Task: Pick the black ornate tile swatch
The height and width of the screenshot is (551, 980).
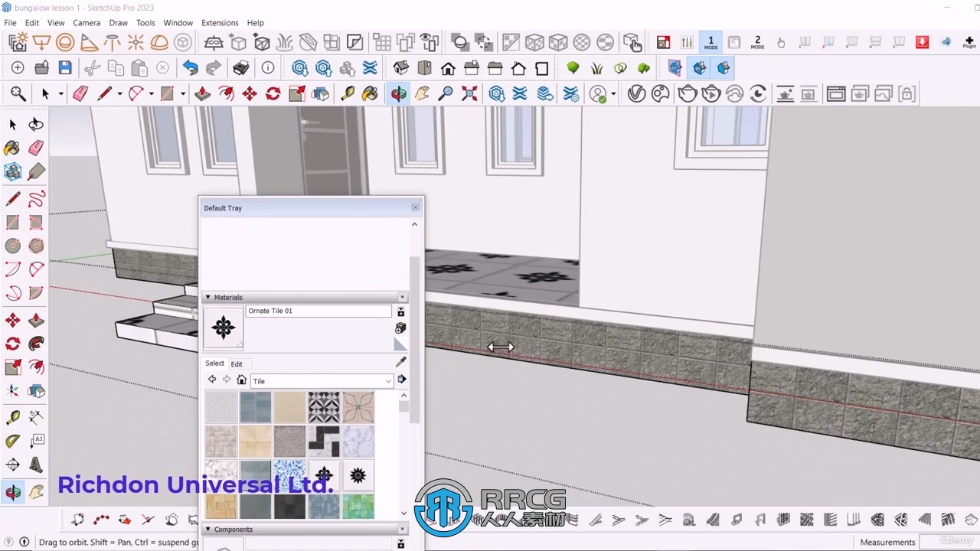Action: pyautogui.click(x=324, y=474)
